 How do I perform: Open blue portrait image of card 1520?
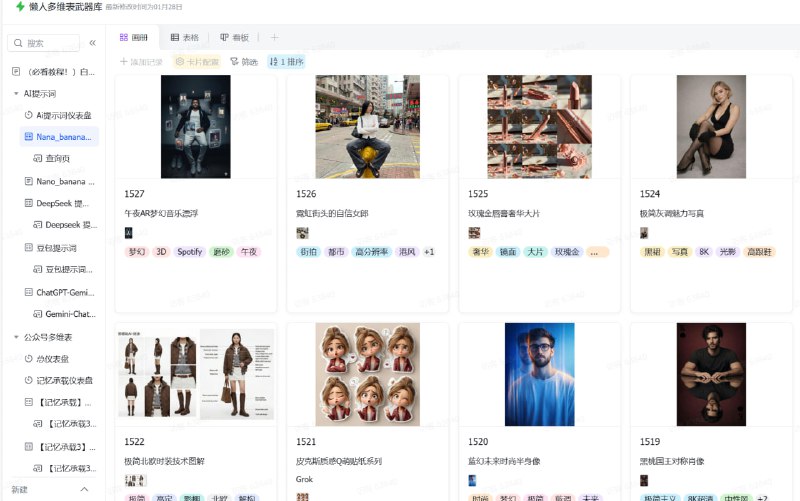point(540,374)
